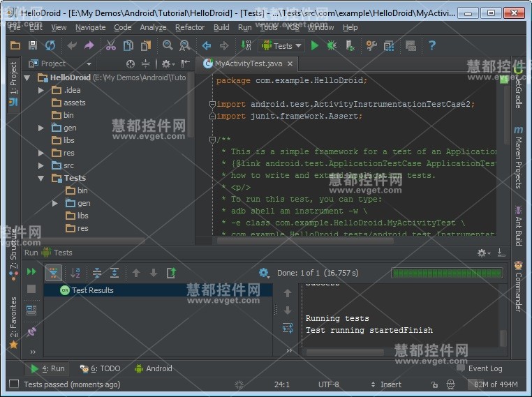
Task: Click the editor horizontal scrollbar
Action: (305, 241)
